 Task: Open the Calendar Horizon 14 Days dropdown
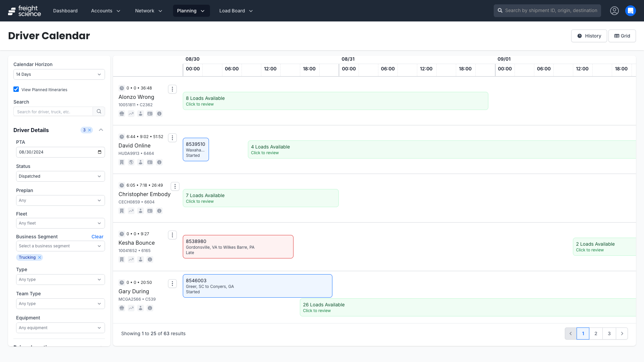[59, 74]
